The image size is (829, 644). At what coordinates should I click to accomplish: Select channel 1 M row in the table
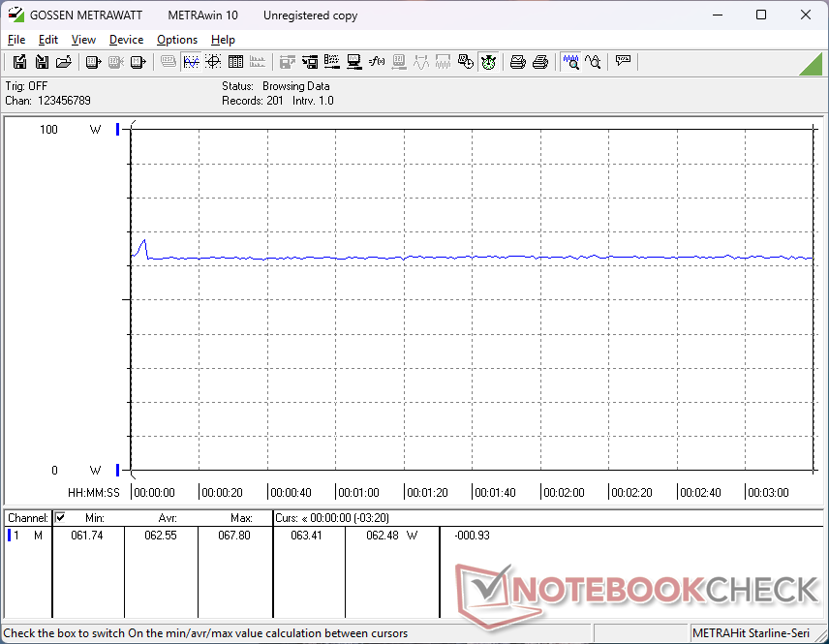coord(26,536)
